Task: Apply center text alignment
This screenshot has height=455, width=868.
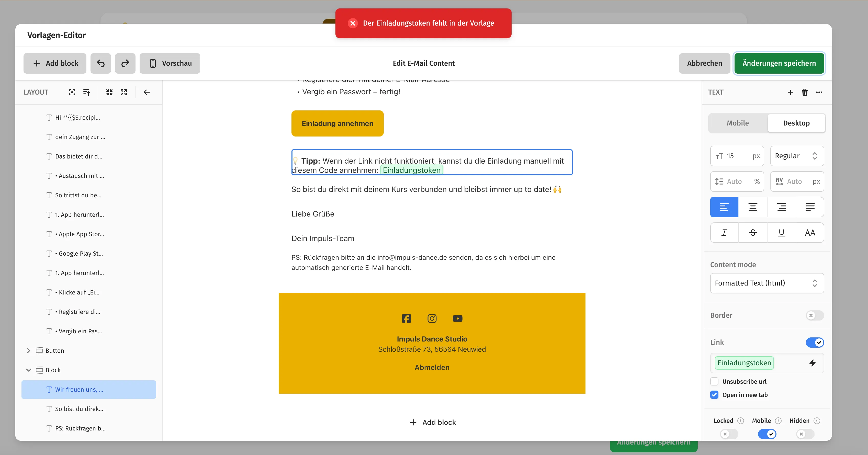Action: (x=752, y=207)
